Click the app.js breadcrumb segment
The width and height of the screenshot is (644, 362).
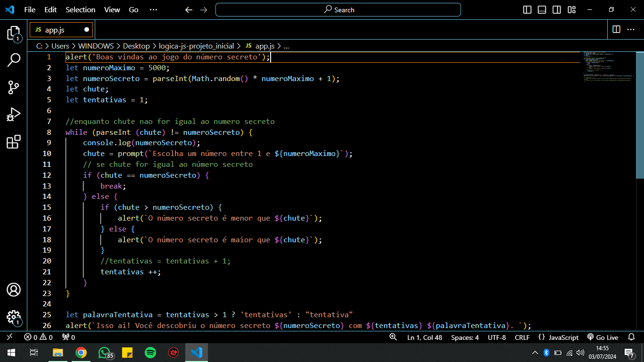(260, 46)
